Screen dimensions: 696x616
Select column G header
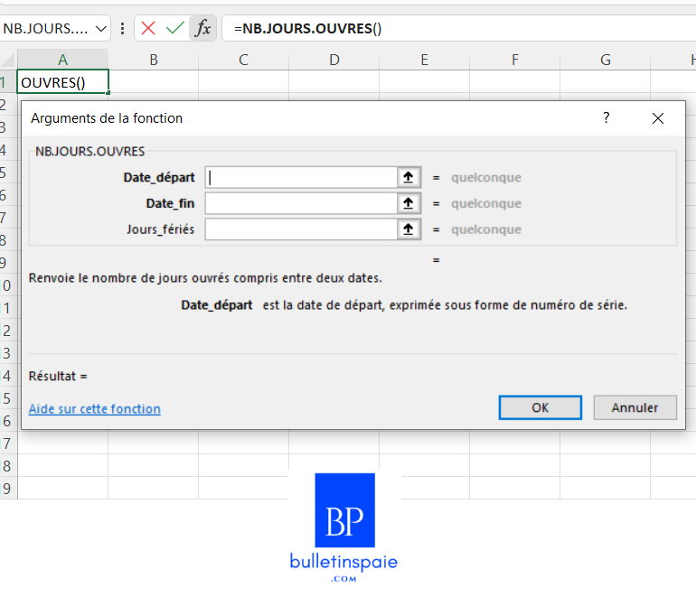(606, 60)
